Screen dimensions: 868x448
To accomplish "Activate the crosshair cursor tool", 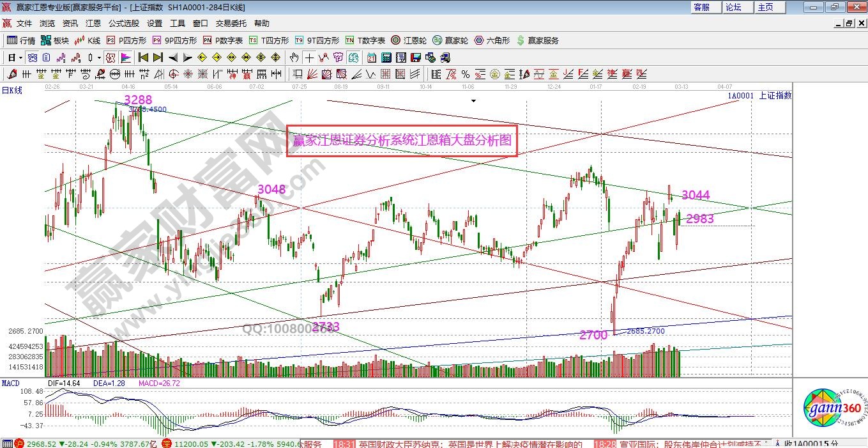I will tap(309, 58).
